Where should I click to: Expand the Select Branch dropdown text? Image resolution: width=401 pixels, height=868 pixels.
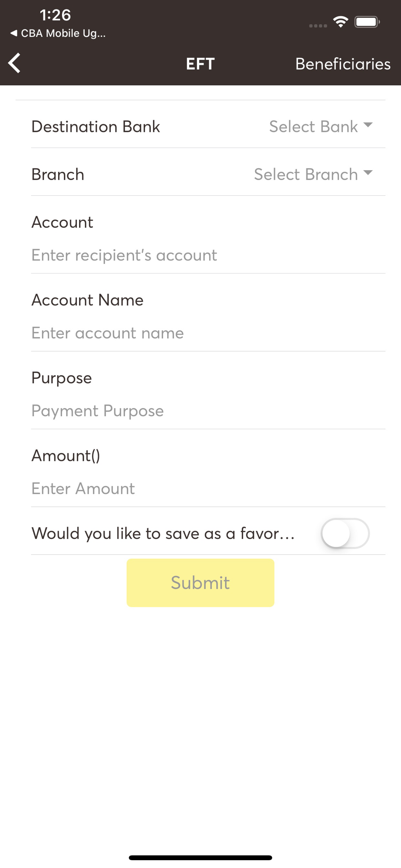[x=306, y=174]
